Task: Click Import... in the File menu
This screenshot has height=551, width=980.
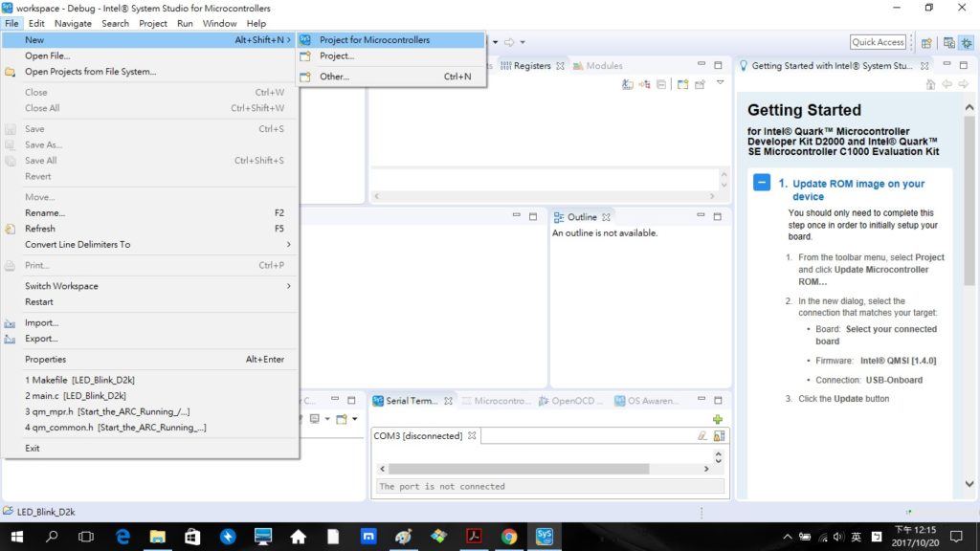Action: pyautogui.click(x=150, y=323)
